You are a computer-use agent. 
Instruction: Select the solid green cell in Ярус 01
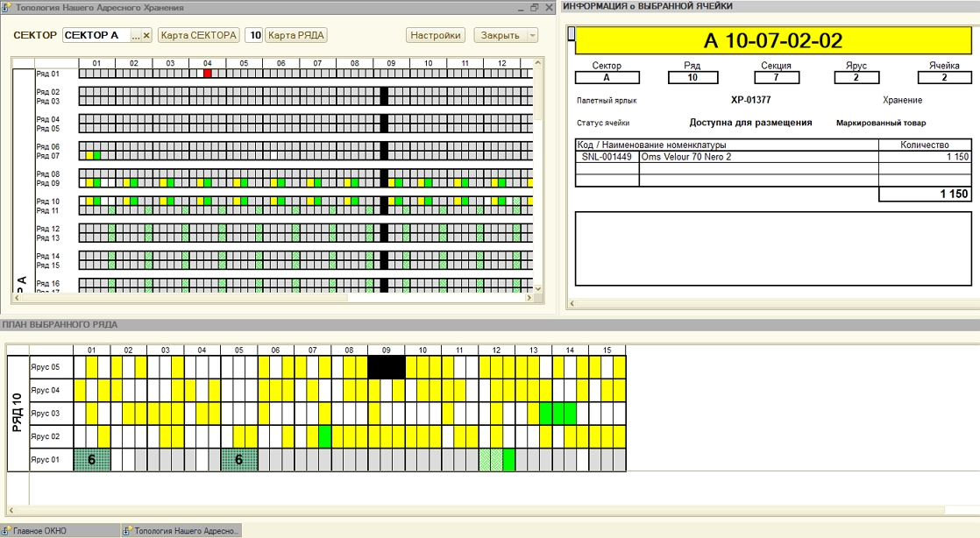pyautogui.click(x=508, y=459)
